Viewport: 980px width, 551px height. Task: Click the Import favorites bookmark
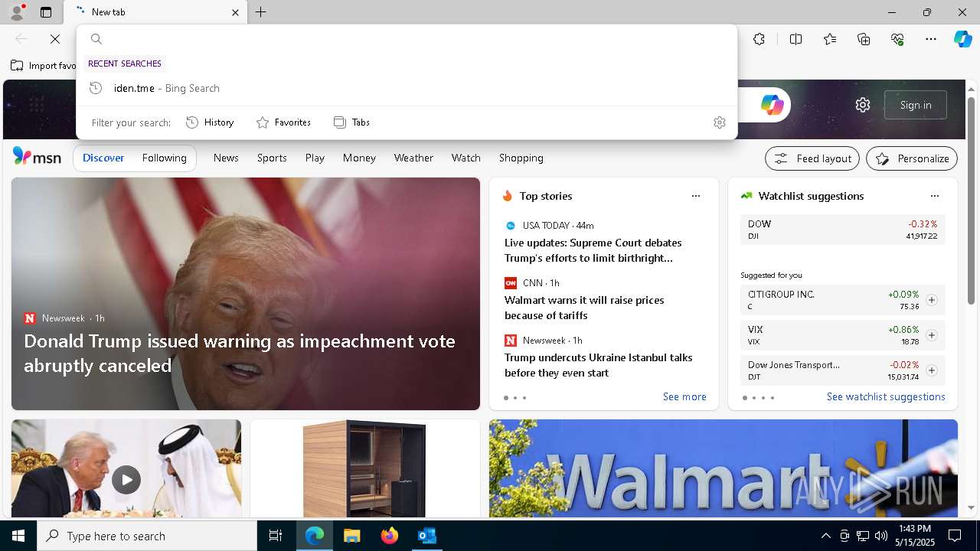point(44,66)
